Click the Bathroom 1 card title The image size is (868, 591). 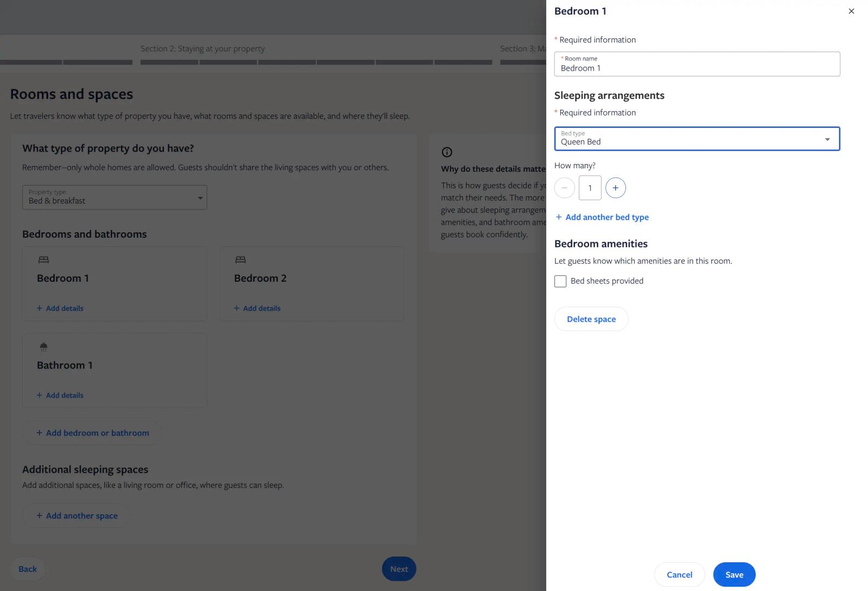(65, 365)
